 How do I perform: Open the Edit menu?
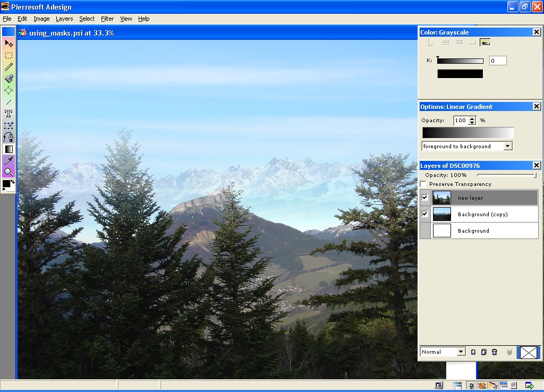click(22, 19)
